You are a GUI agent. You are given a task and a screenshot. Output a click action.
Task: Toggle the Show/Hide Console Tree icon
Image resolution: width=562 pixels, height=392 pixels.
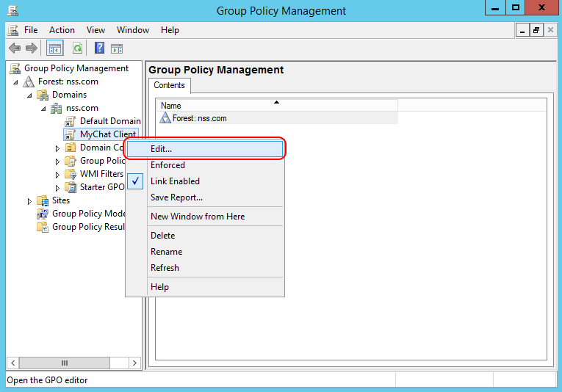[54, 48]
